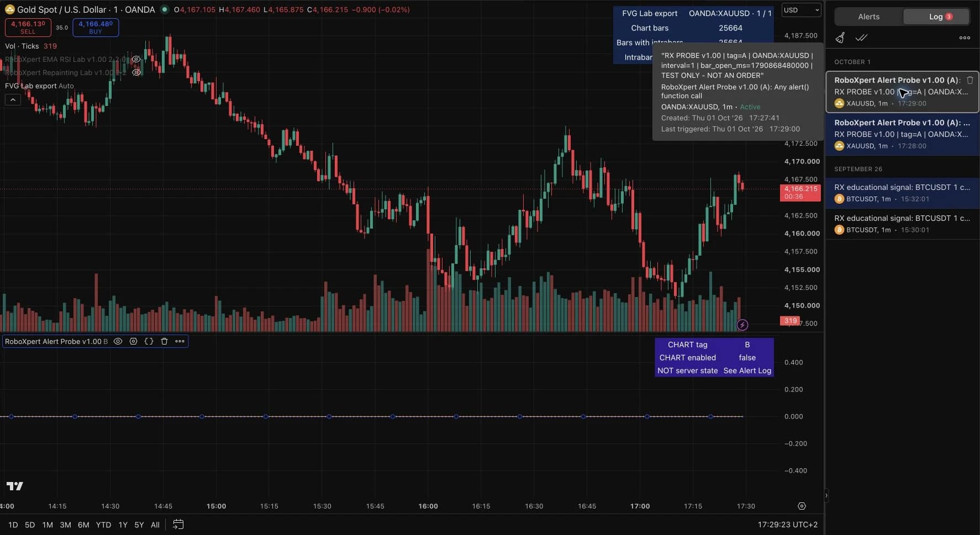Delete the 17:29:00 RoboXpert Alert Probe log entry
Viewport: 980px width, 535px height.
click(970, 80)
